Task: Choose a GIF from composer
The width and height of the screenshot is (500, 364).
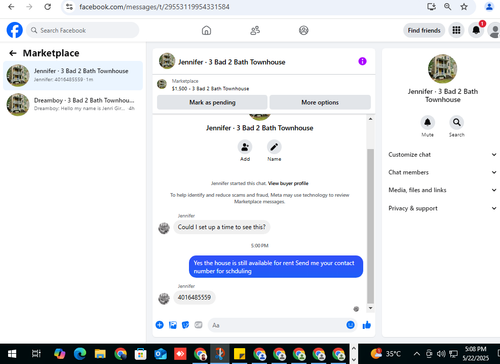Action: pos(198,325)
